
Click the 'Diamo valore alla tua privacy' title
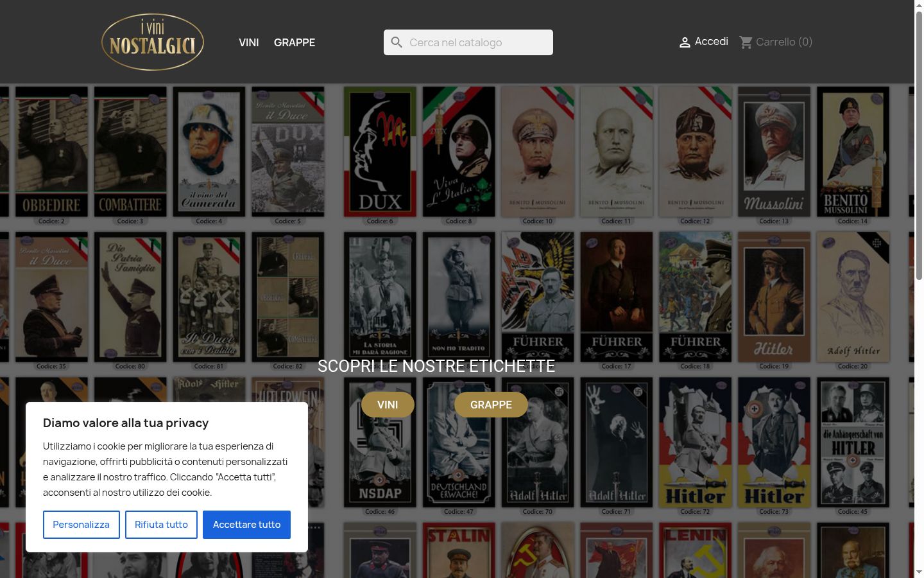coord(126,423)
